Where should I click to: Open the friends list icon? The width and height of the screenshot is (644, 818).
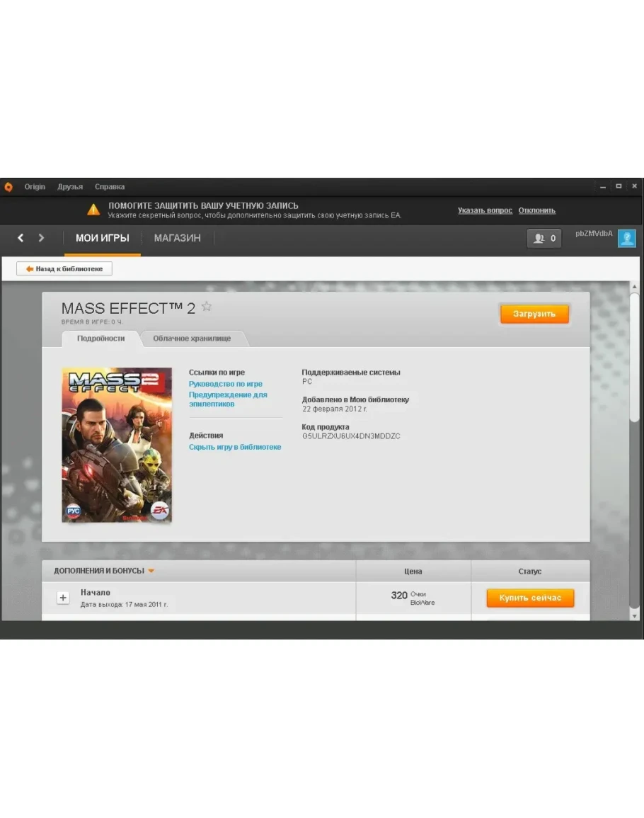click(544, 239)
